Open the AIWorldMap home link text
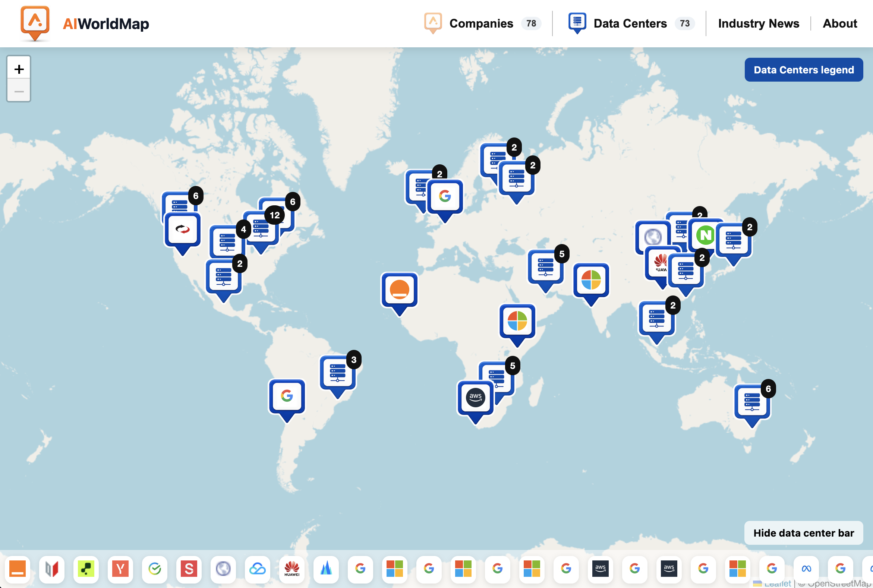The width and height of the screenshot is (873, 588). click(x=106, y=23)
